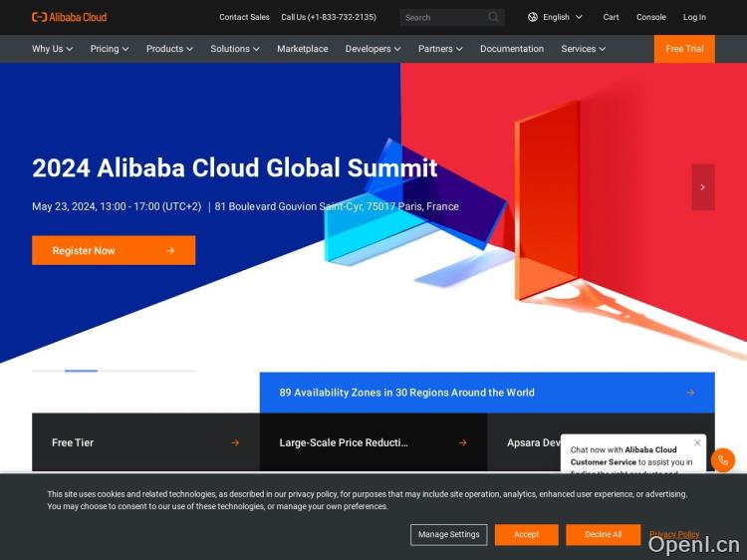Click arrow beside Large-Scale Price Reduction

(463, 442)
